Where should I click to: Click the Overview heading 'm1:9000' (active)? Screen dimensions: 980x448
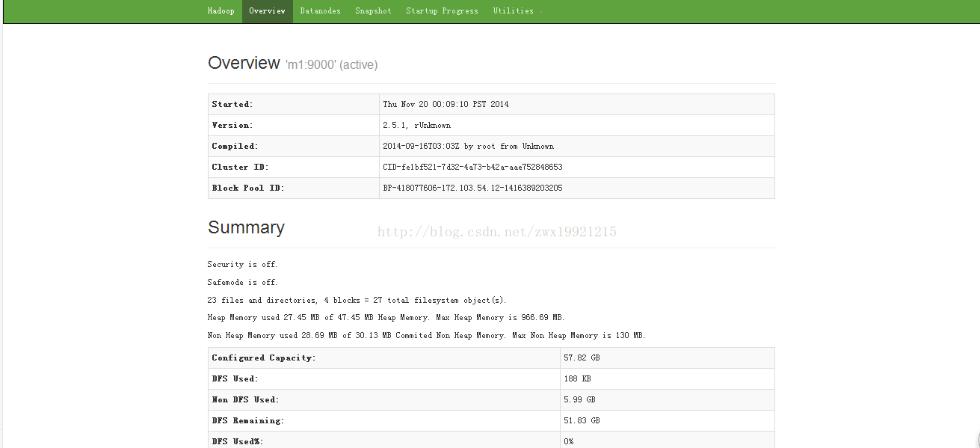293,64
